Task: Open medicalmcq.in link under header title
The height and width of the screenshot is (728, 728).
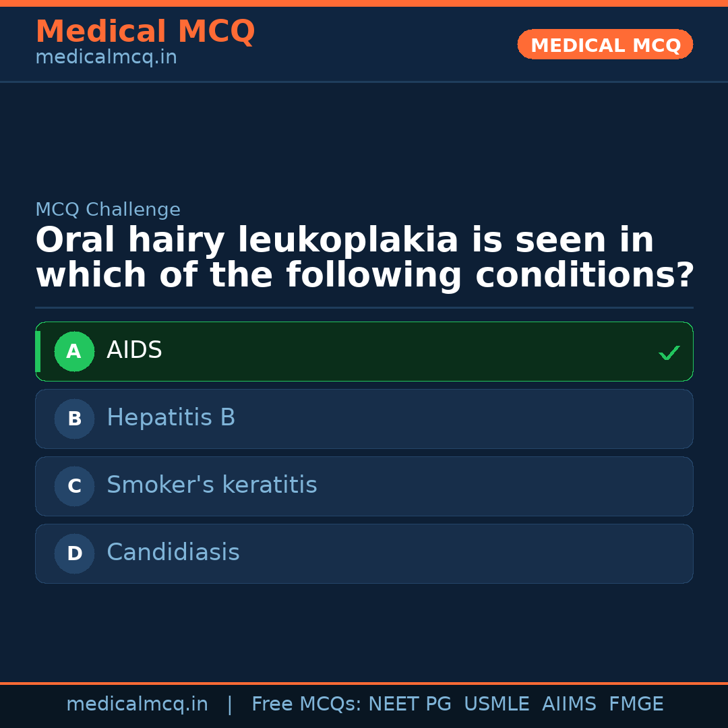Action: click(x=106, y=58)
